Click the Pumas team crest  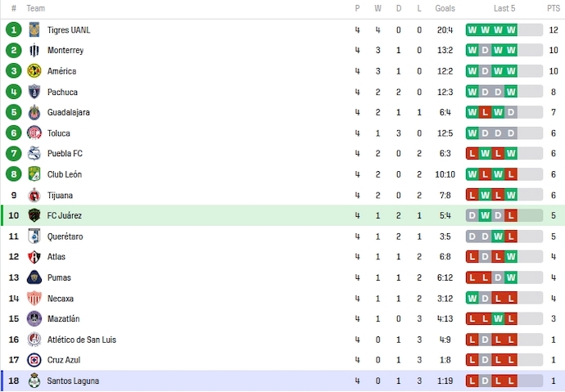[x=34, y=277]
